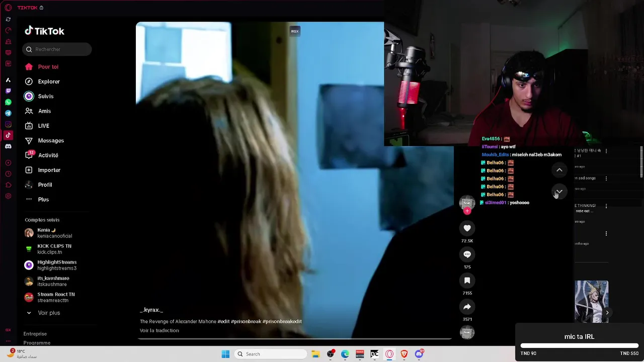Open the comments on the video
The height and width of the screenshot is (362, 644).
pos(467,254)
